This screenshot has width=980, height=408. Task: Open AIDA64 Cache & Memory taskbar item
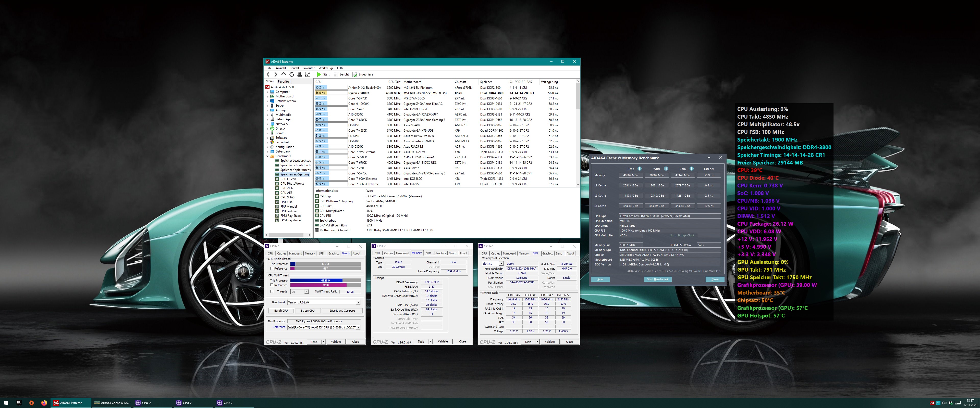tap(112, 403)
